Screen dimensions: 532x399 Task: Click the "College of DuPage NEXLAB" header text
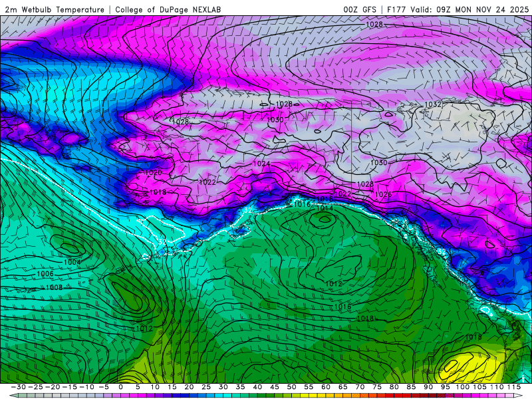168,10
